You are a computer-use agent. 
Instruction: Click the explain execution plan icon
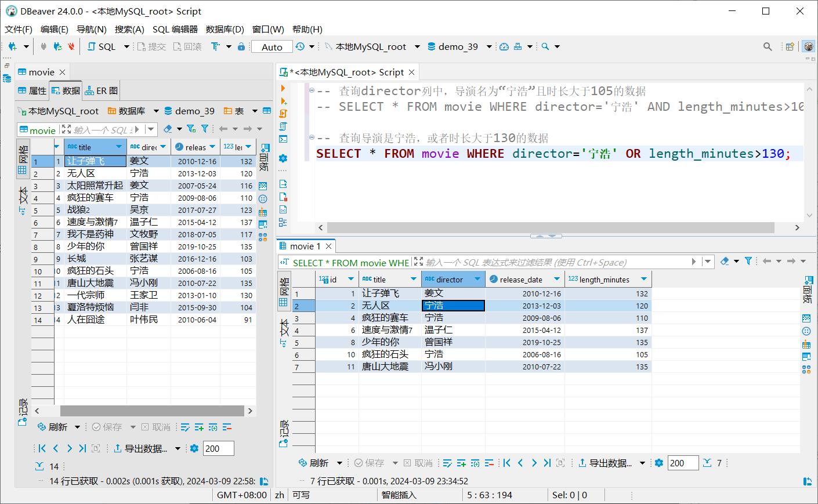pos(283,126)
